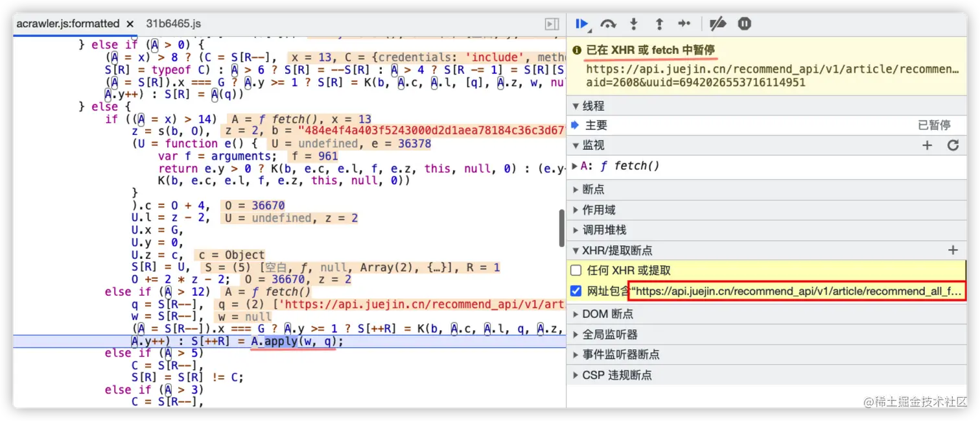This screenshot has width=980, height=421.
Task: Click the 'else if (A > 3)' line
Action: tap(154, 391)
